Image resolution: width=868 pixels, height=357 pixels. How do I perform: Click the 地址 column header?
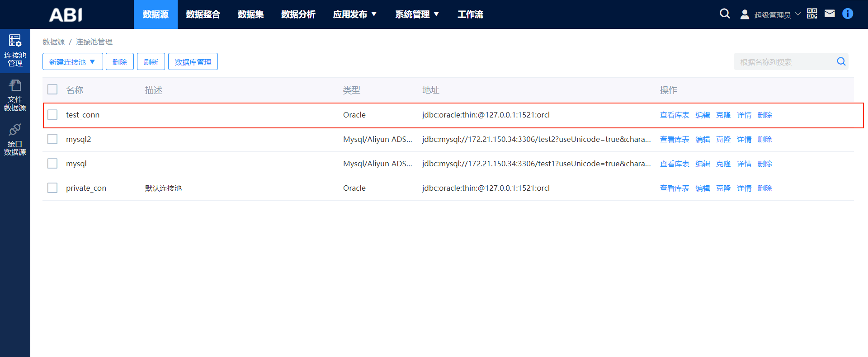coord(431,90)
